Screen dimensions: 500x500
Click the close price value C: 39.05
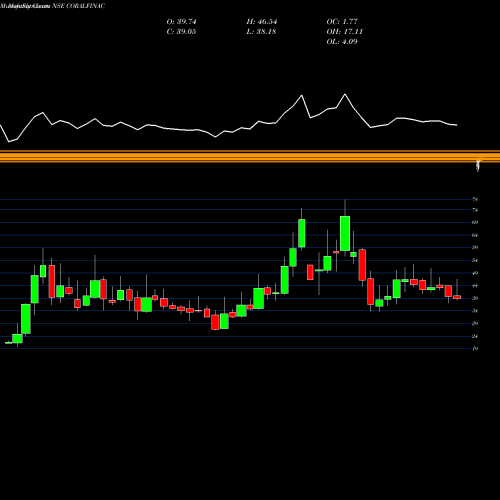tap(181, 32)
